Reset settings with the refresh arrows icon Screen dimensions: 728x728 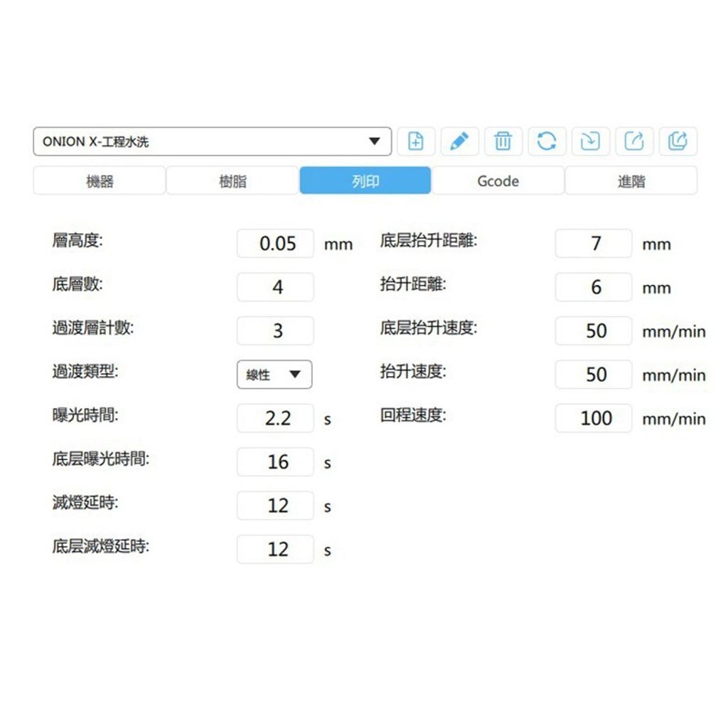click(x=547, y=141)
